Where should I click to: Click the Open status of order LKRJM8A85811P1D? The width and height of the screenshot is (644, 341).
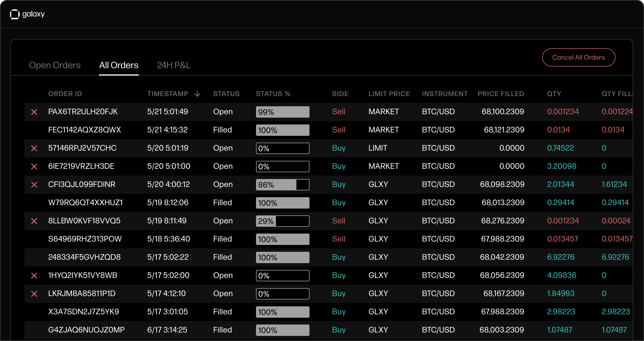tap(223, 294)
